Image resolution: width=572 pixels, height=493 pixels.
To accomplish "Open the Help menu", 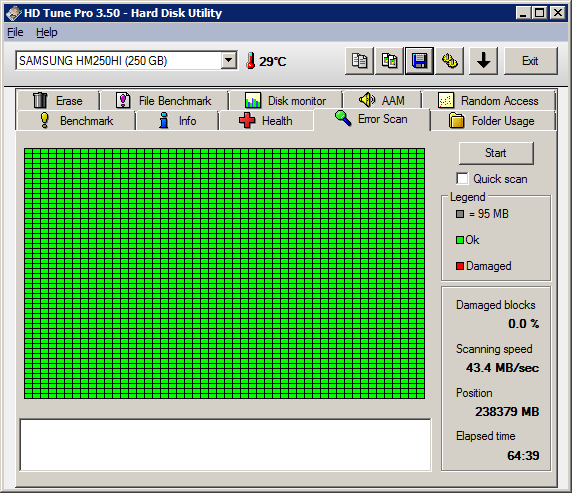I will [47, 32].
